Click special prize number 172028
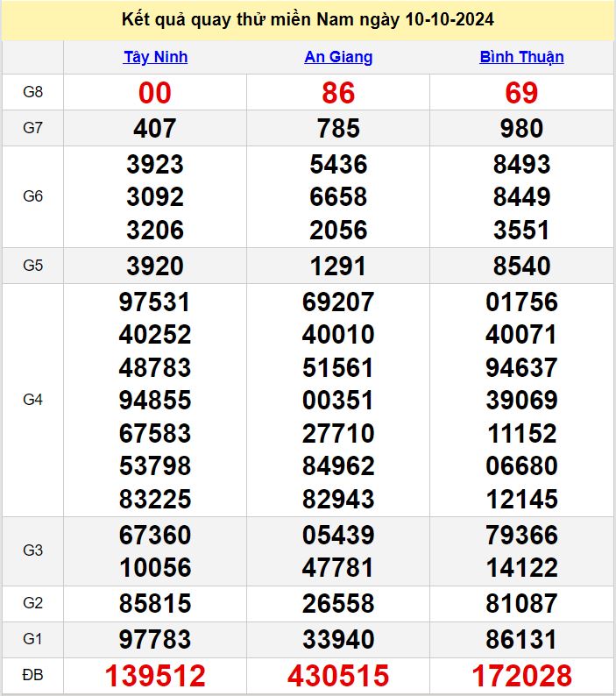The width and height of the screenshot is (616, 696). [521, 676]
